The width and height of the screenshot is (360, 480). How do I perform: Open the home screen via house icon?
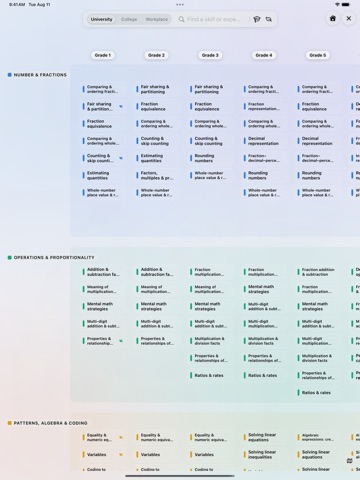[x=333, y=18]
